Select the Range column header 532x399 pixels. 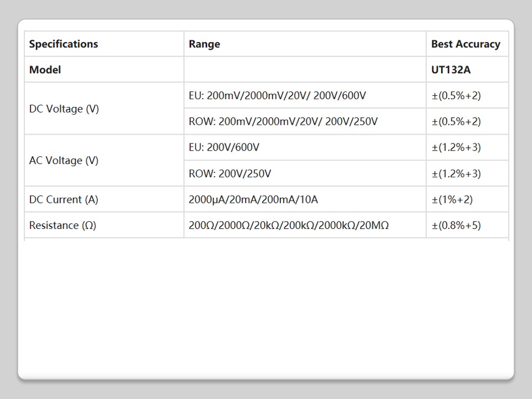(x=204, y=44)
